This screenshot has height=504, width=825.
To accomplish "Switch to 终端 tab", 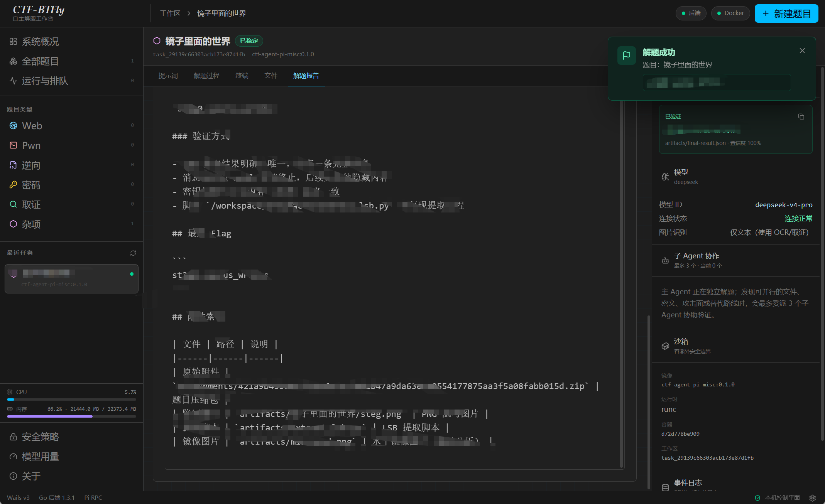I will 242,76.
